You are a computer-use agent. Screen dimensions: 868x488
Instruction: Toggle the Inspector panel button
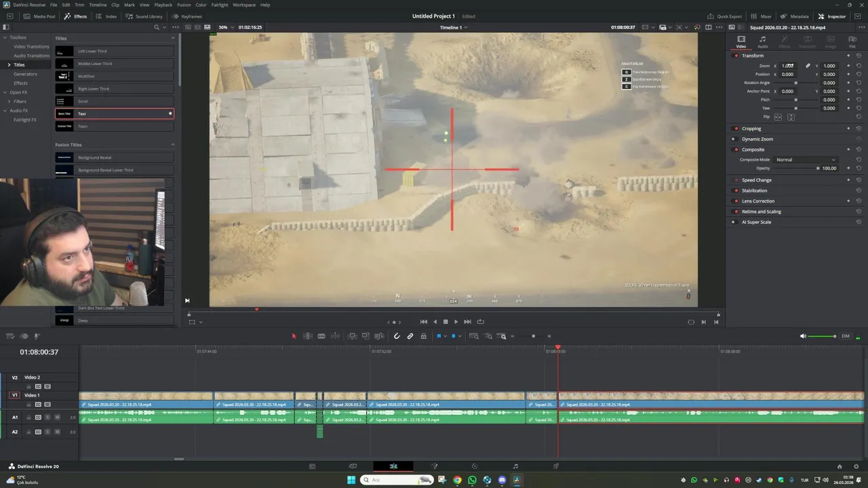pyautogui.click(x=832, y=16)
